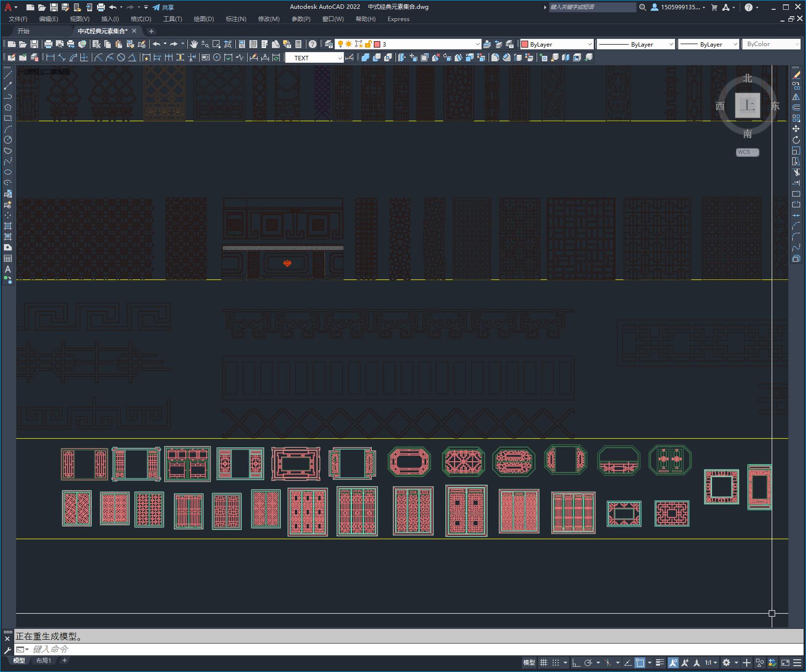Click the 模型 model tab
Viewport: 806px width, 672px height.
(x=19, y=661)
